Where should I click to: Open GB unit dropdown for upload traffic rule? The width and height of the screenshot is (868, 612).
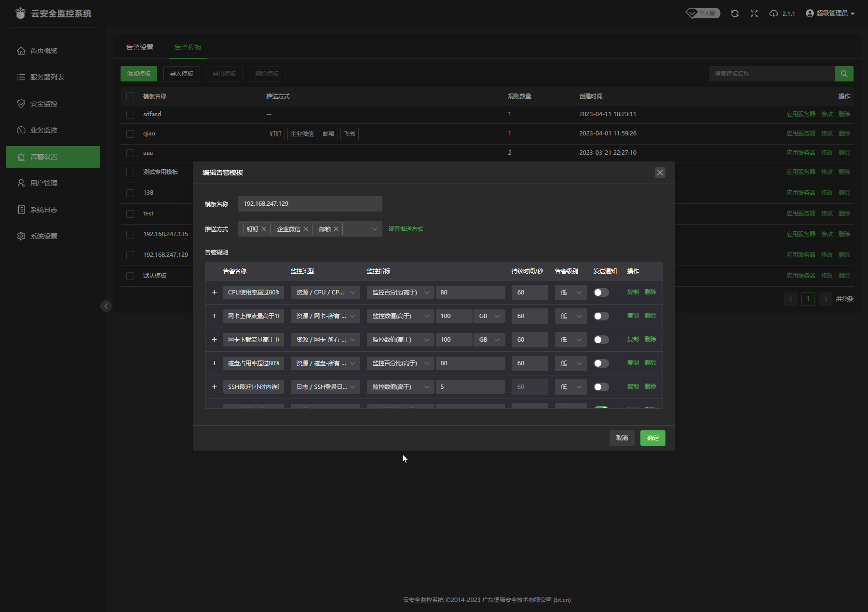click(x=489, y=316)
